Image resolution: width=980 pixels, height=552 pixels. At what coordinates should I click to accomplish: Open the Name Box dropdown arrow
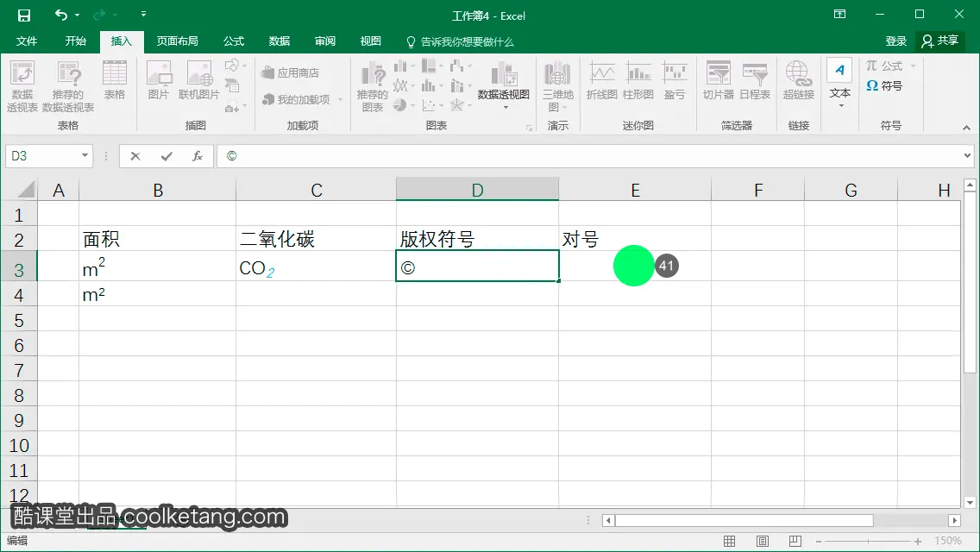click(x=85, y=155)
